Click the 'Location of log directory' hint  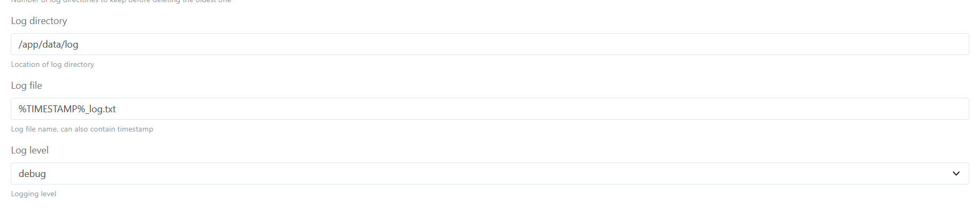(52, 64)
